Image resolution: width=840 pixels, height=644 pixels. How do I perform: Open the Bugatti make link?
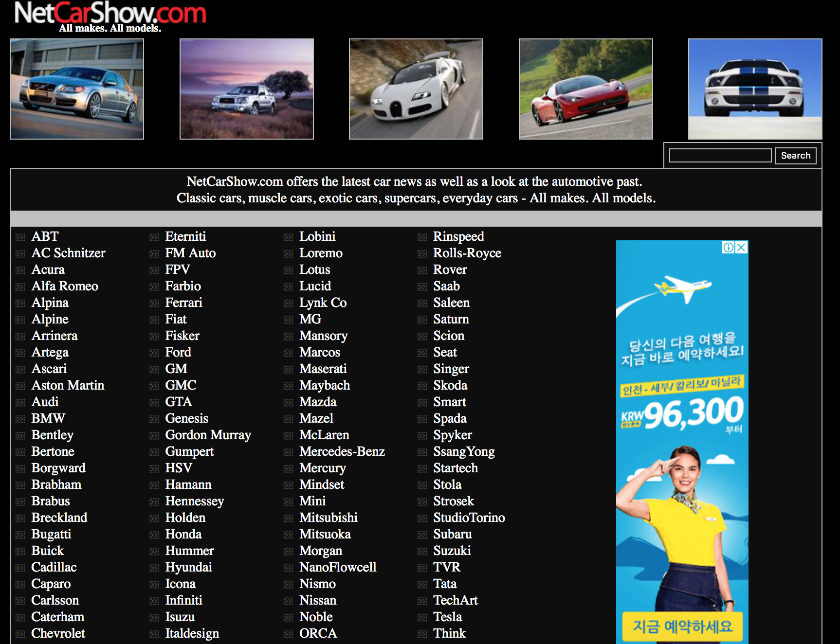[51, 534]
